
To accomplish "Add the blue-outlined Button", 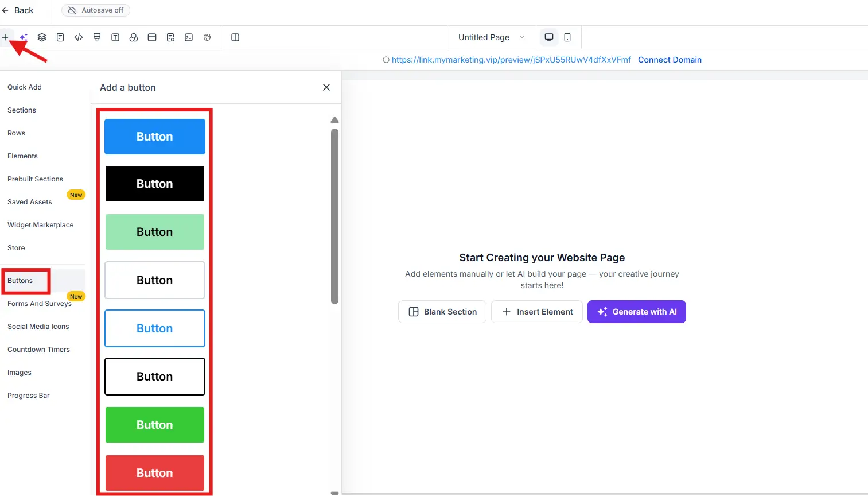I will pyautogui.click(x=155, y=328).
